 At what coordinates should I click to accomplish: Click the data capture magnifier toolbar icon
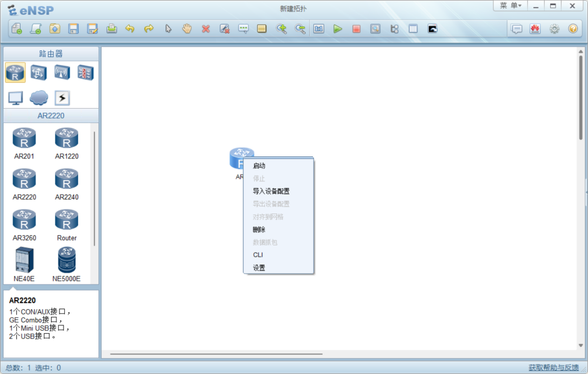[x=375, y=29]
